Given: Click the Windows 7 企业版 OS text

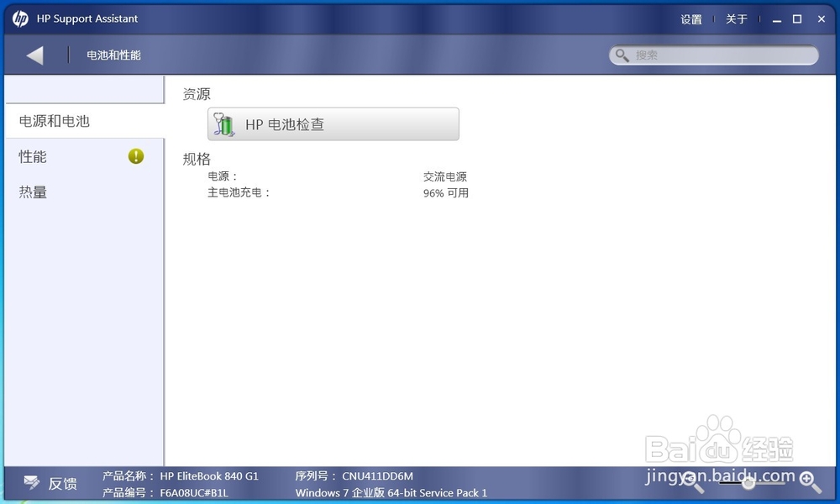Looking at the screenshot, I should pyautogui.click(x=391, y=493).
